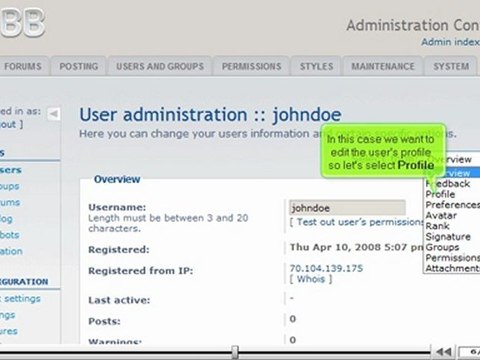Collapse the sidebar with the arrow icon

coord(53,114)
